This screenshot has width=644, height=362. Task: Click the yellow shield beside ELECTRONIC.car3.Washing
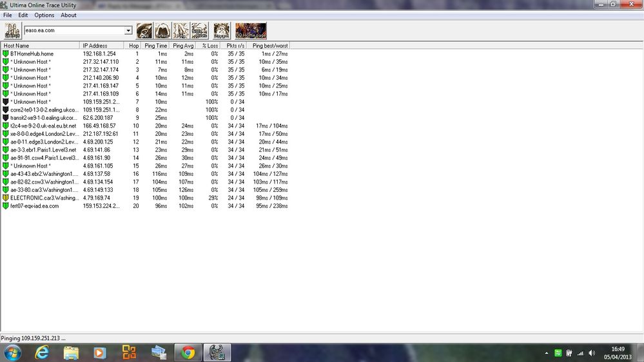[x=5, y=198]
